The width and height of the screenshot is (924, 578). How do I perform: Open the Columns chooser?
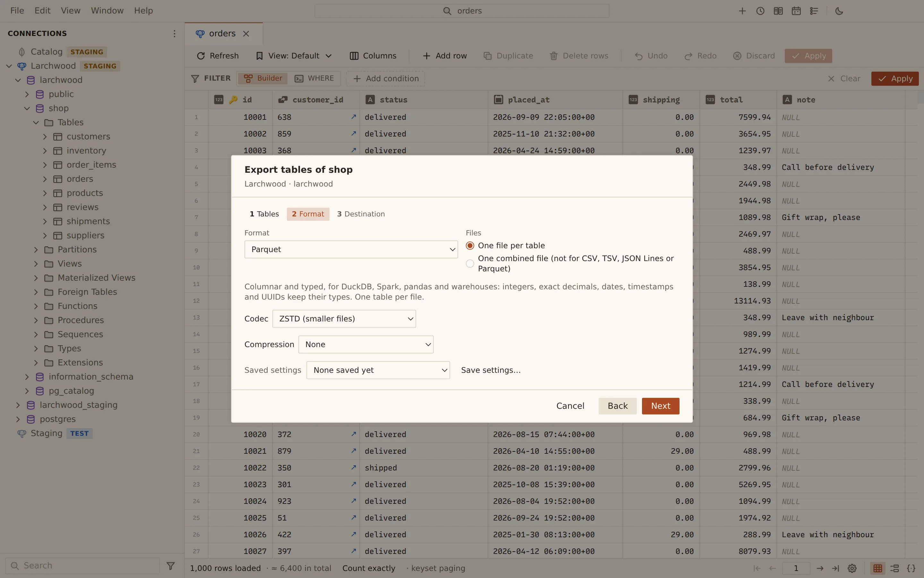373,56
